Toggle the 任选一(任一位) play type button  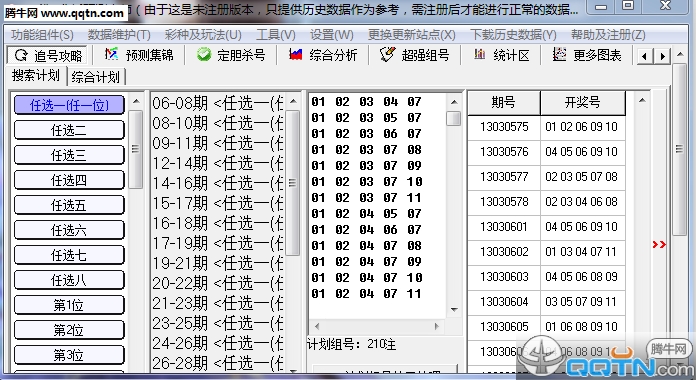pyautogui.click(x=69, y=105)
